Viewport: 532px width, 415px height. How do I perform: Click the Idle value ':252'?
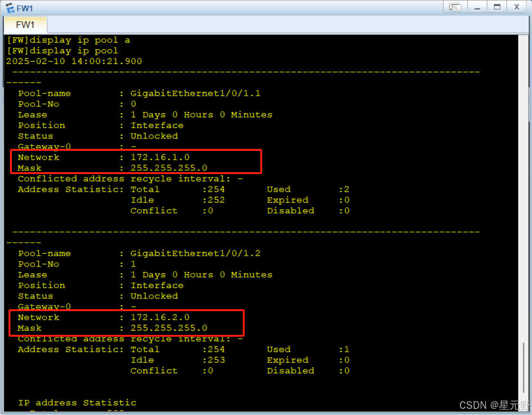click(x=214, y=200)
